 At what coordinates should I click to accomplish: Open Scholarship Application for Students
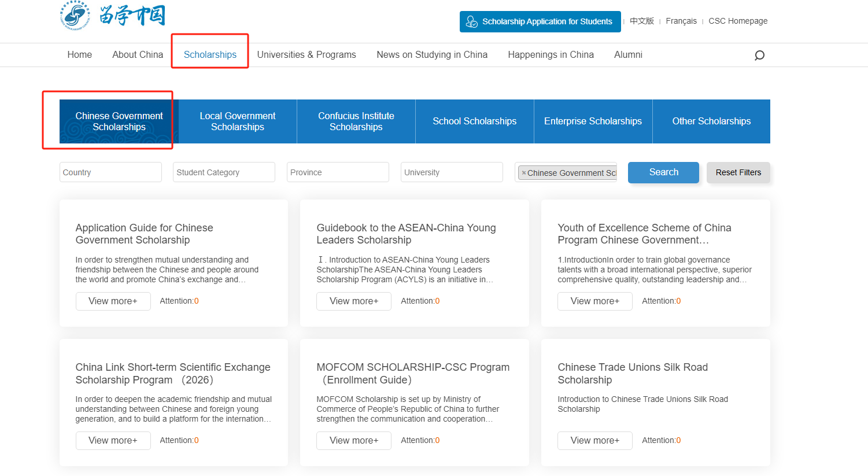click(x=540, y=21)
